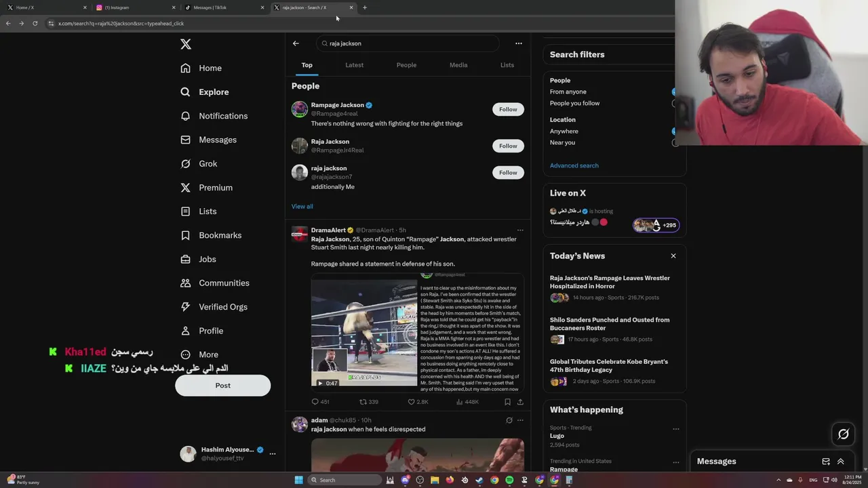Repost the DramaAlert post
The width and height of the screenshot is (868, 488).
click(x=369, y=402)
